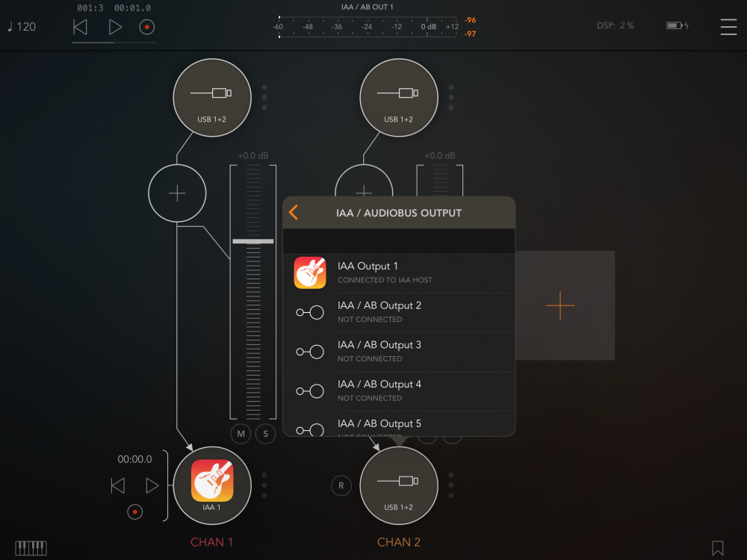747x560 pixels.
Task: Rewind to start in top transport
Action: point(80,27)
